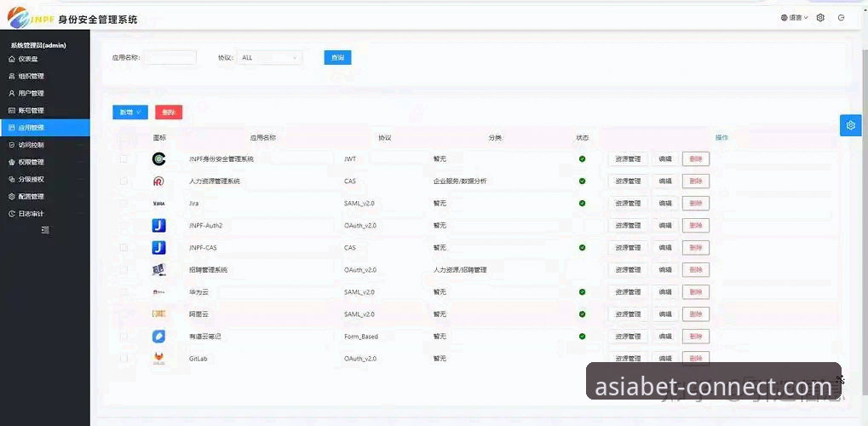Click the 企业服务/数据分析 category cell
Viewport: 868px width, 426px height.
click(x=460, y=181)
